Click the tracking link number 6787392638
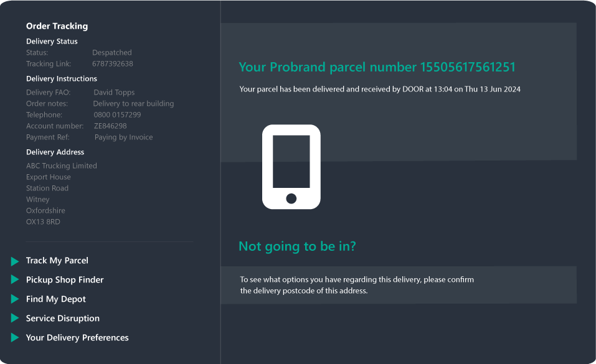596x364 pixels. [x=111, y=63]
